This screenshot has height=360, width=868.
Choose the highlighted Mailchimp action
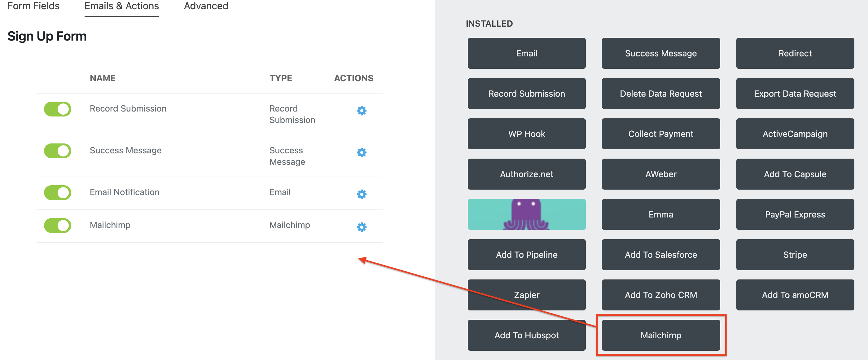pyautogui.click(x=660, y=335)
